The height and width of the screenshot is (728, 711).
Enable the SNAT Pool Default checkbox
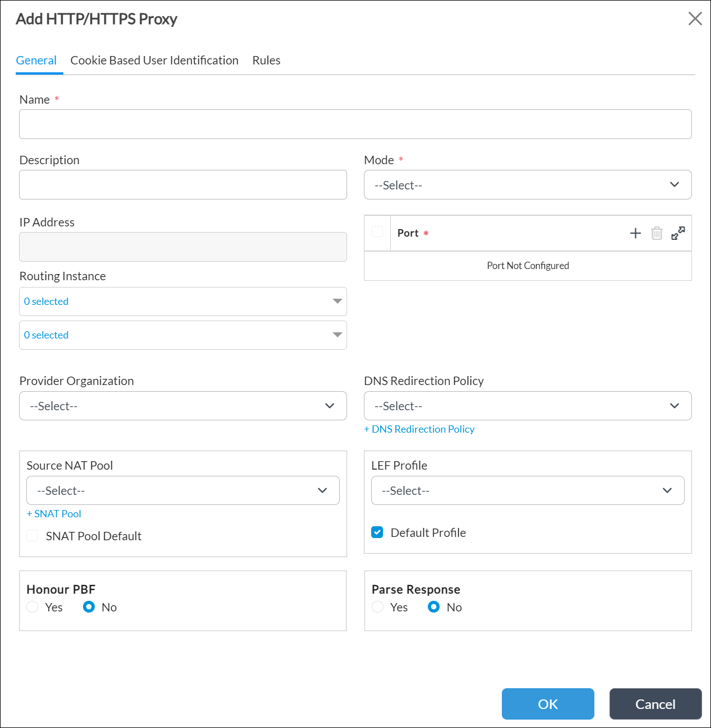pyautogui.click(x=33, y=536)
